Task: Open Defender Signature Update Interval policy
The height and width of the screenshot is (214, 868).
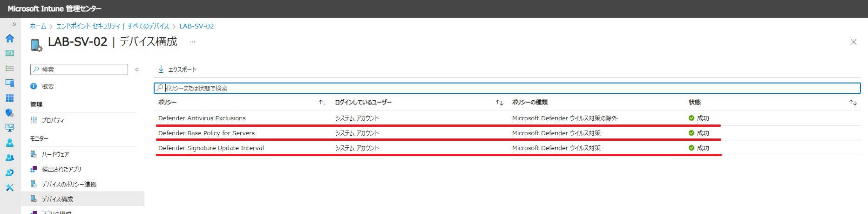Action: point(211,148)
